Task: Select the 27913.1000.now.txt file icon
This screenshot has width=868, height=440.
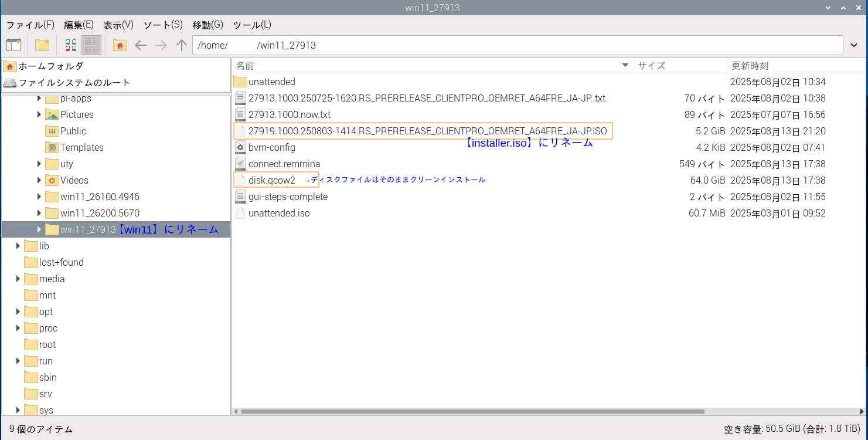Action: click(x=240, y=114)
